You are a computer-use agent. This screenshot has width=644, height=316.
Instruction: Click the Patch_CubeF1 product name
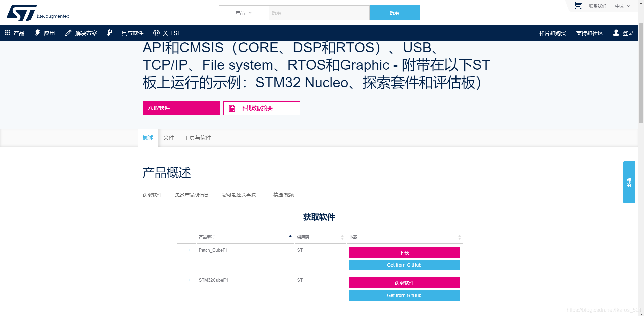click(x=213, y=250)
